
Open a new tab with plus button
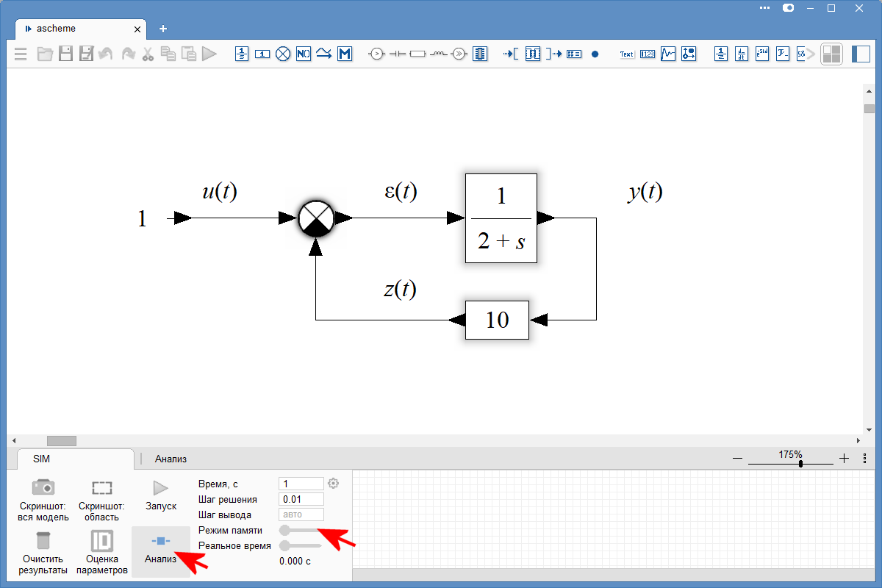[163, 29]
